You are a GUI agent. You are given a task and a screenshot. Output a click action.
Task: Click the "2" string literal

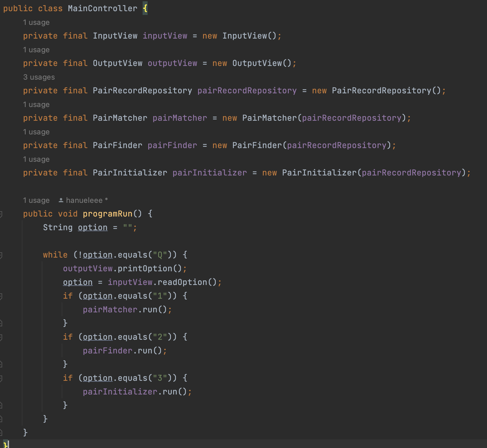click(160, 337)
